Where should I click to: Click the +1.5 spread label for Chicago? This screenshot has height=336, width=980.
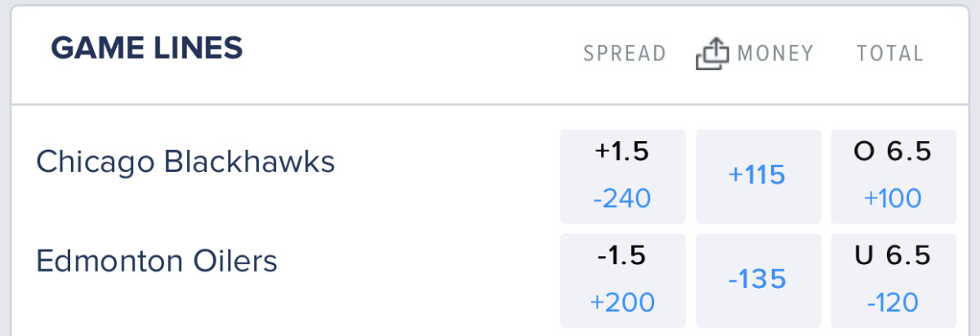coord(621,153)
